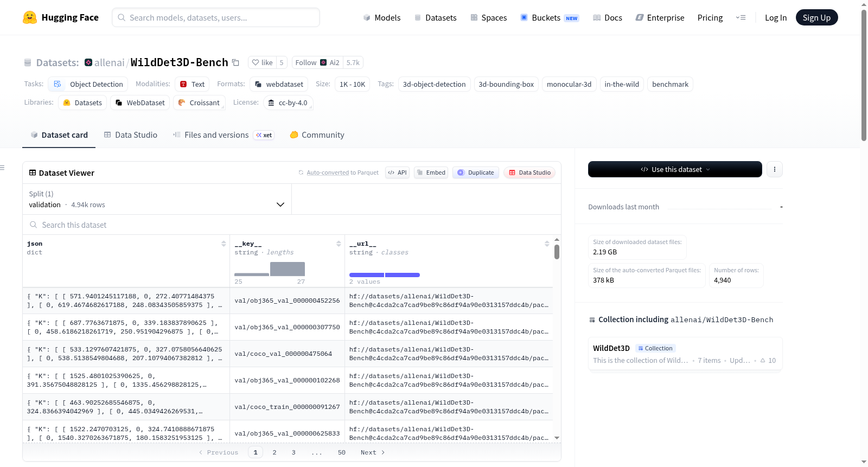Click the Text modality tag

pyautogui.click(x=192, y=84)
